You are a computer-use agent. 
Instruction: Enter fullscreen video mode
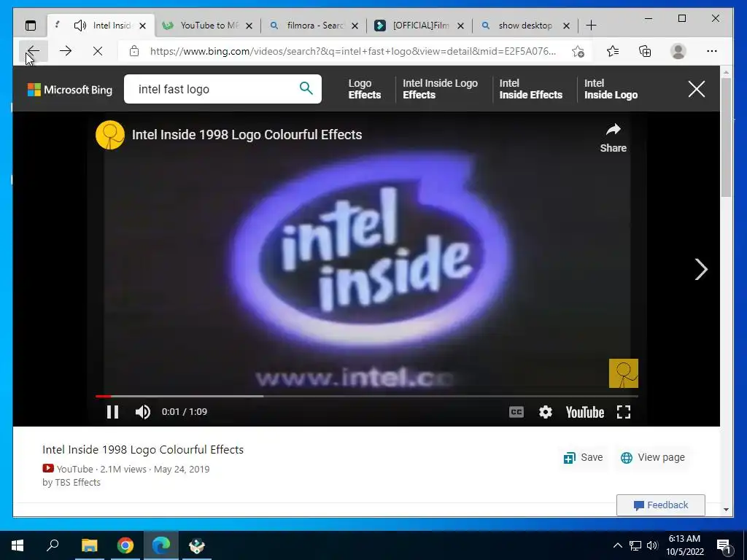tap(624, 412)
